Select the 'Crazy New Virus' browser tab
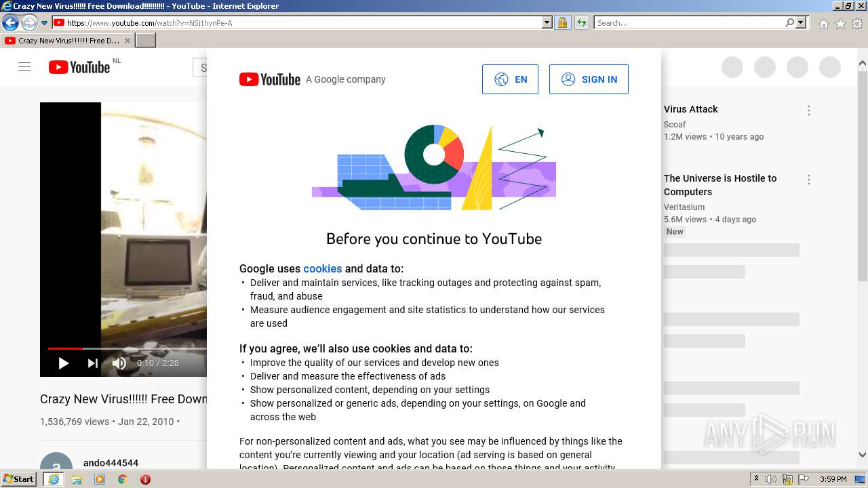 click(x=66, y=41)
